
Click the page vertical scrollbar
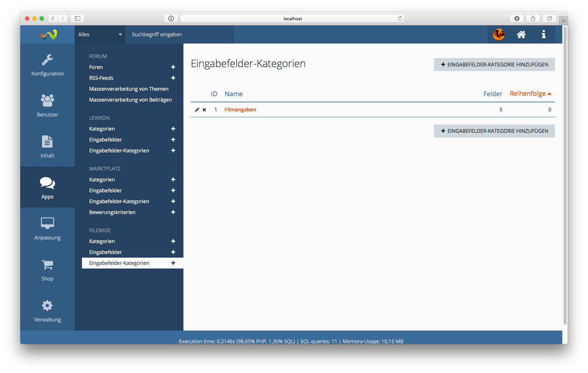pyautogui.click(x=565, y=174)
